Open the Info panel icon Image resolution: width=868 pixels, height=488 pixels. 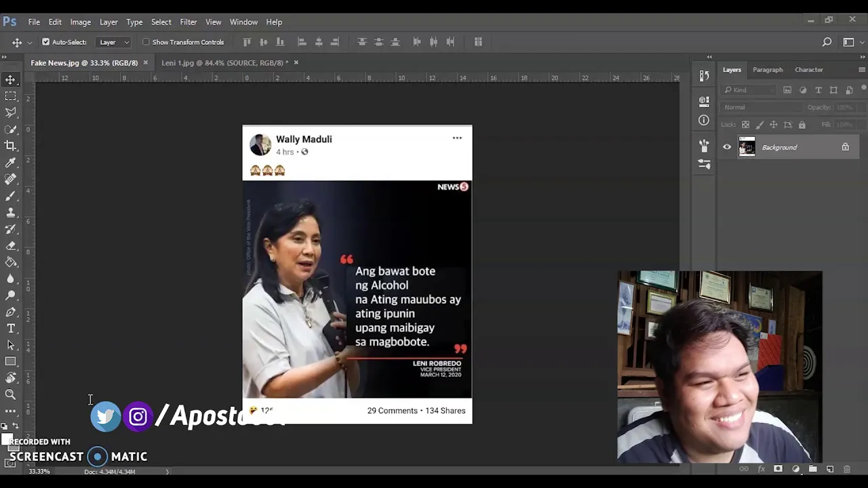point(704,121)
